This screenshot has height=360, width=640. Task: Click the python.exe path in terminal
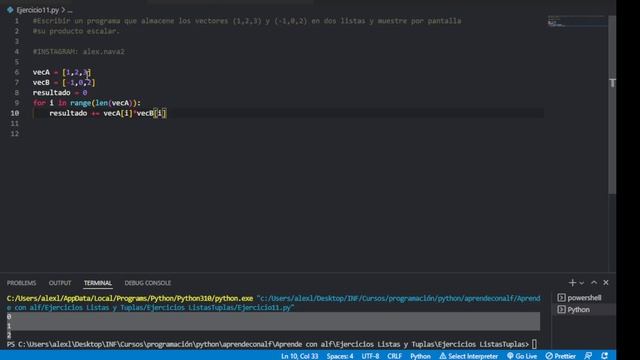[x=130, y=298]
